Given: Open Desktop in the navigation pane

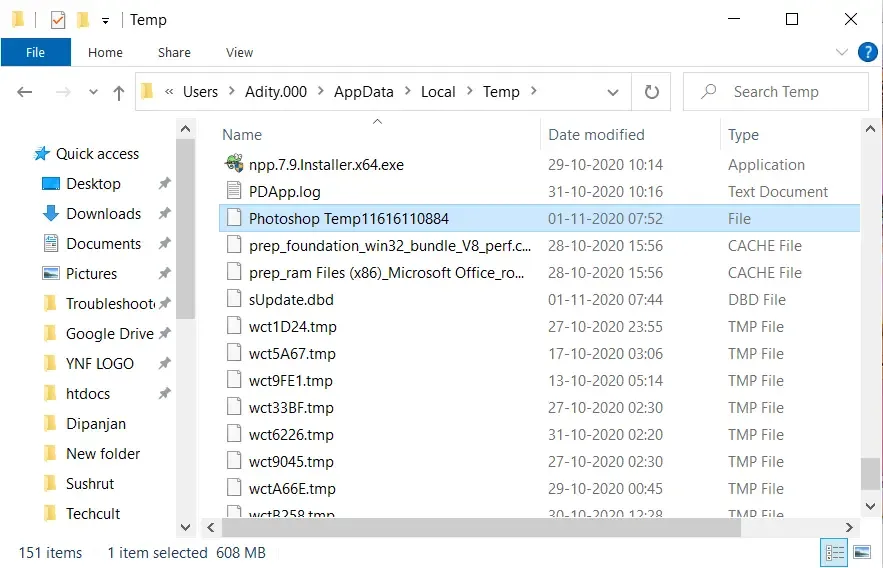Looking at the screenshot, I should click(x=93, y=184).
